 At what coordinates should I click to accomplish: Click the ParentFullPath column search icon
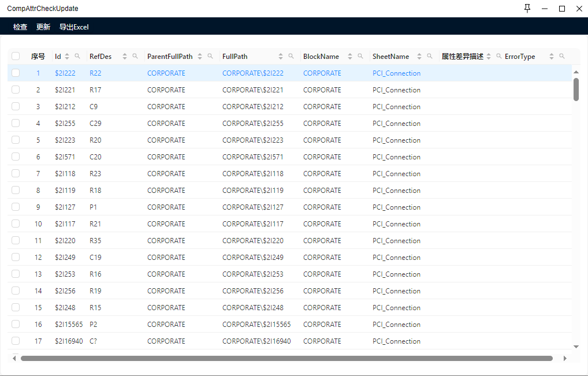point(210,56)
